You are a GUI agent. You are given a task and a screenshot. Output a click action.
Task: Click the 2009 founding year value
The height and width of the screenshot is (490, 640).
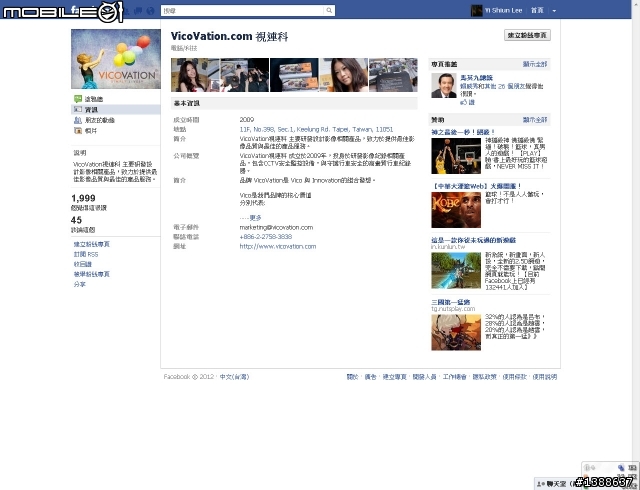pos(247,120)
